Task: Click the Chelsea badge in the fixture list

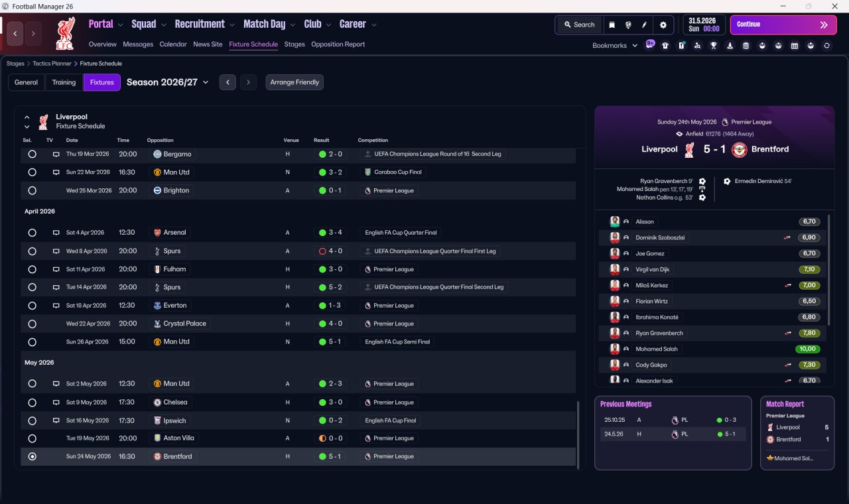Action: pos(157,403)
